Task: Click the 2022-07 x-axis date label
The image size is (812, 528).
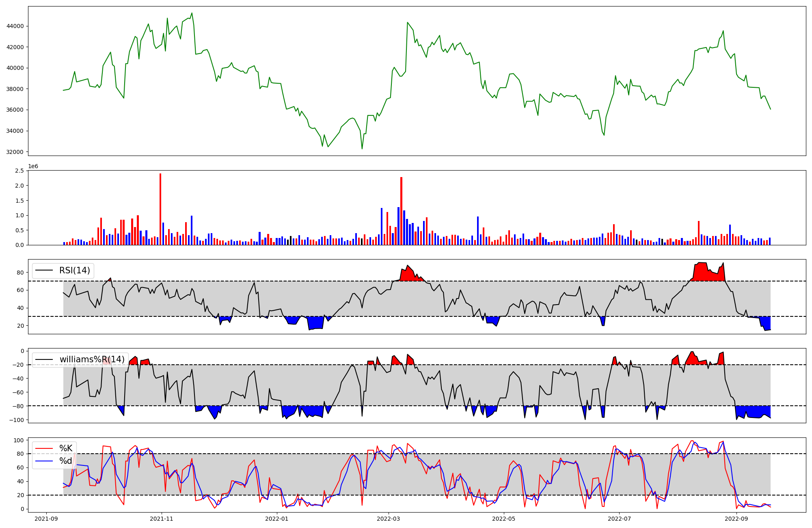Action: coord(619,519)
